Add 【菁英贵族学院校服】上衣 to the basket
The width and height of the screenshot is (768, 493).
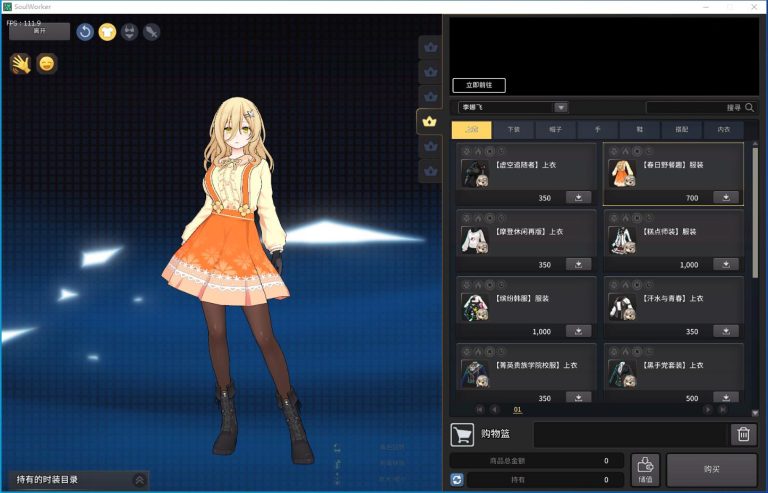(578, 397)
